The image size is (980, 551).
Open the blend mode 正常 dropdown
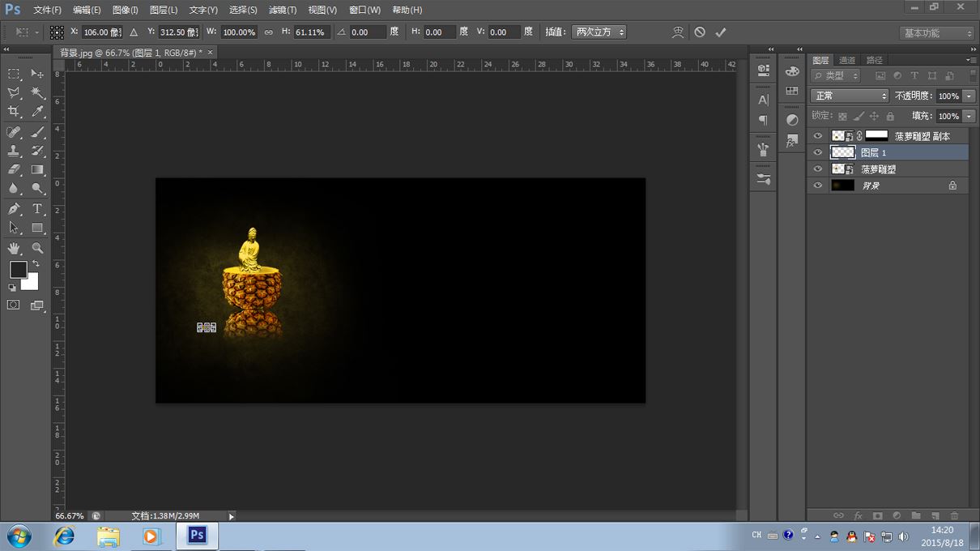849,96
